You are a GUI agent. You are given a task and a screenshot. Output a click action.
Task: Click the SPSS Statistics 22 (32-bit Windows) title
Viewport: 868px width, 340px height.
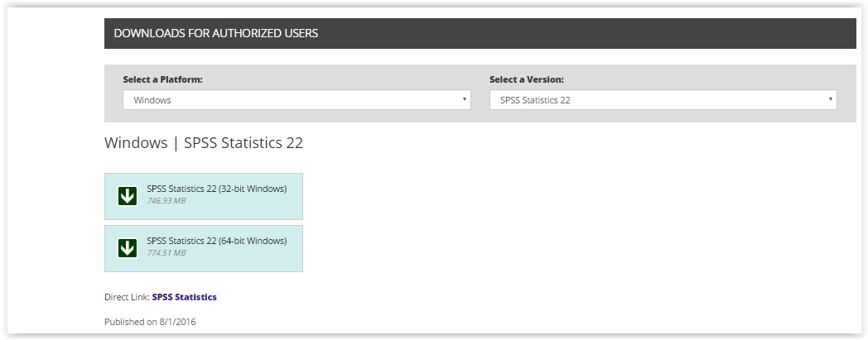tap(217, 189)
